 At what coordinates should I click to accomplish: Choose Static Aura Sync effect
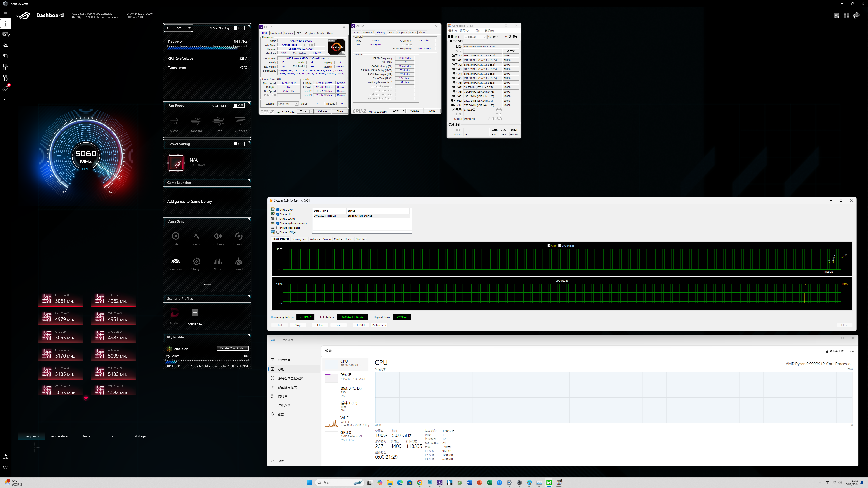click(176, 239)
